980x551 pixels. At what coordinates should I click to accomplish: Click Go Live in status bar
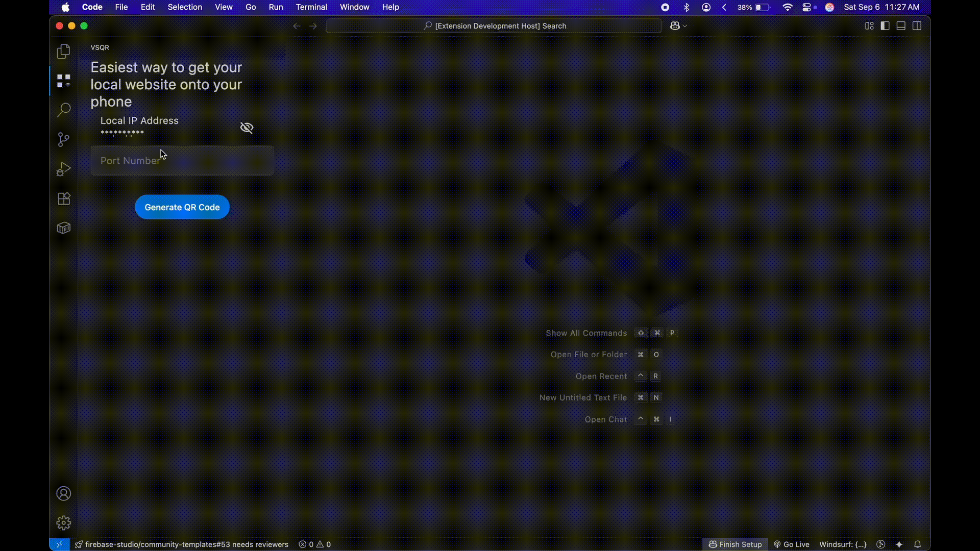coord(792,544)
